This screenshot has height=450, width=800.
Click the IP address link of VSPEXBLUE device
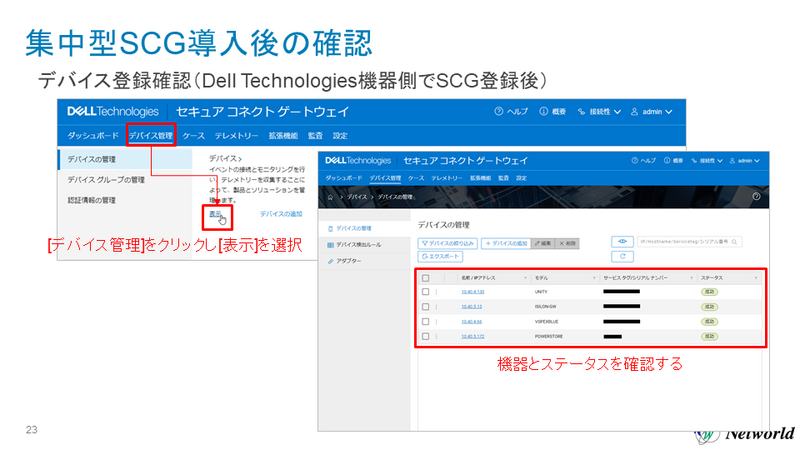[471, 321]
